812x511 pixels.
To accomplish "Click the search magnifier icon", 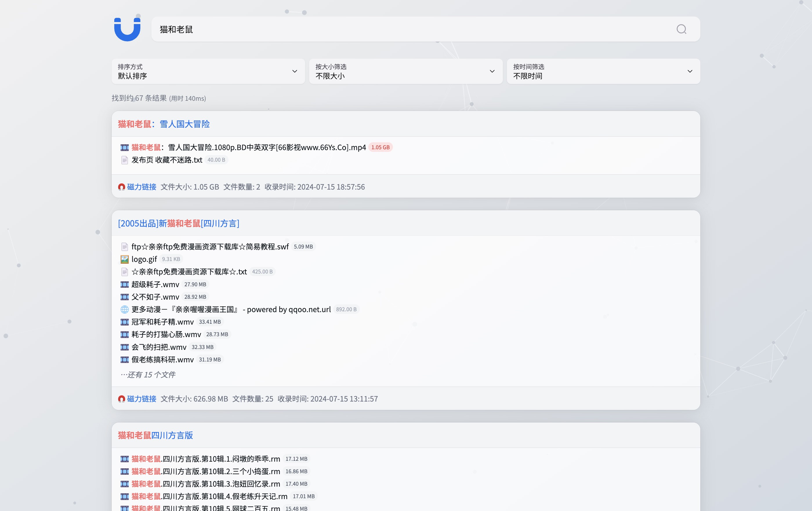I will point(681,29).
